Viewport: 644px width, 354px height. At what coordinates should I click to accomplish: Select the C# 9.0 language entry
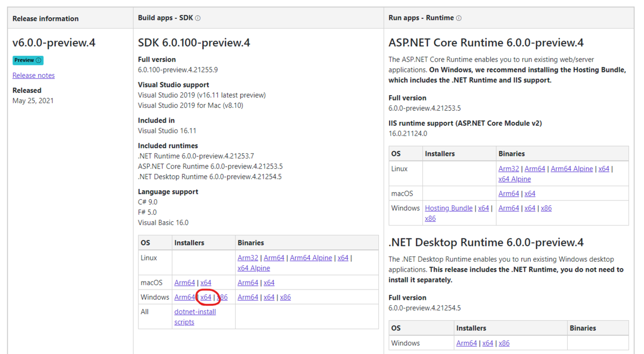149,202
